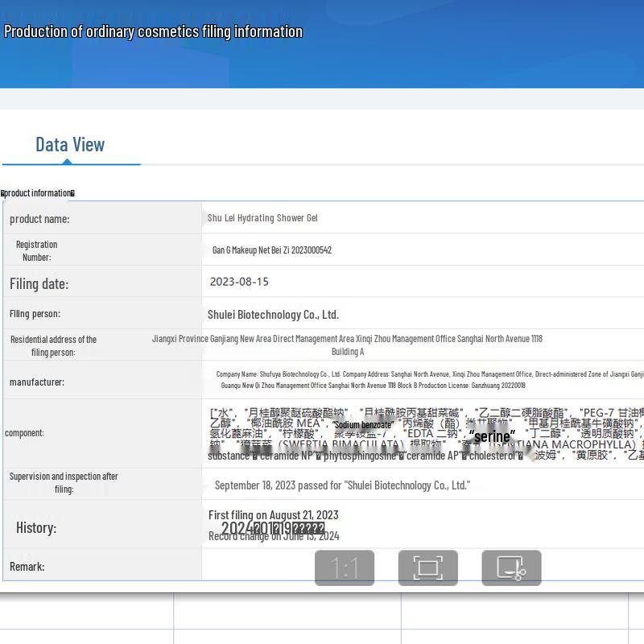Click the product information section header

[x=38, y=193]
